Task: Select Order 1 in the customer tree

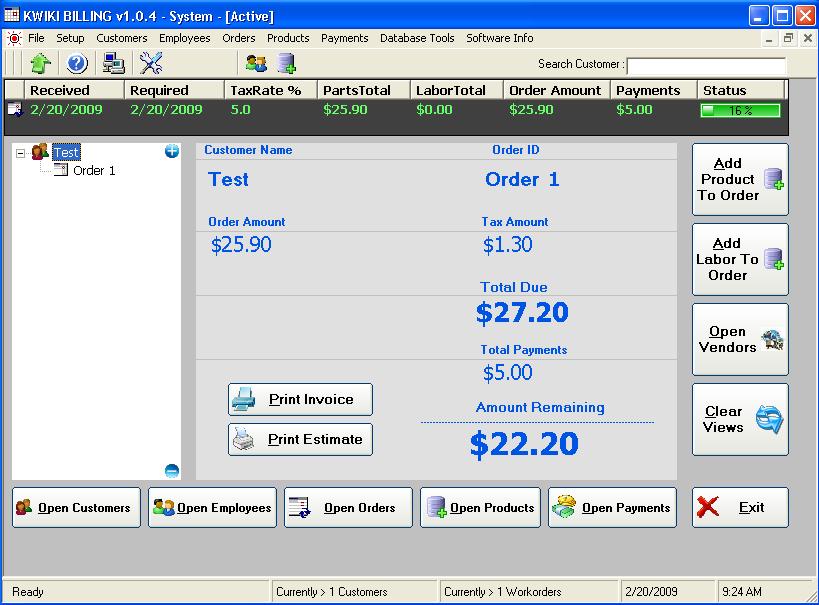Action: click(94, 171)
